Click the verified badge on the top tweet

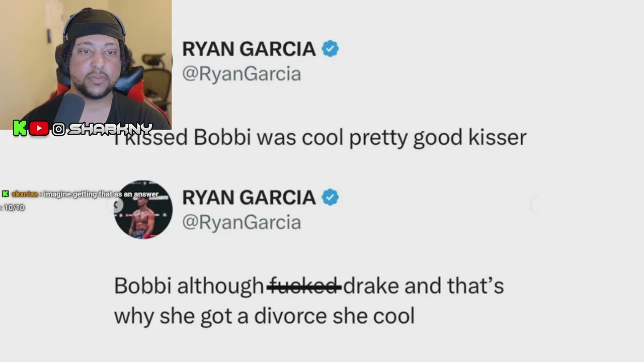tap(330, 49)
